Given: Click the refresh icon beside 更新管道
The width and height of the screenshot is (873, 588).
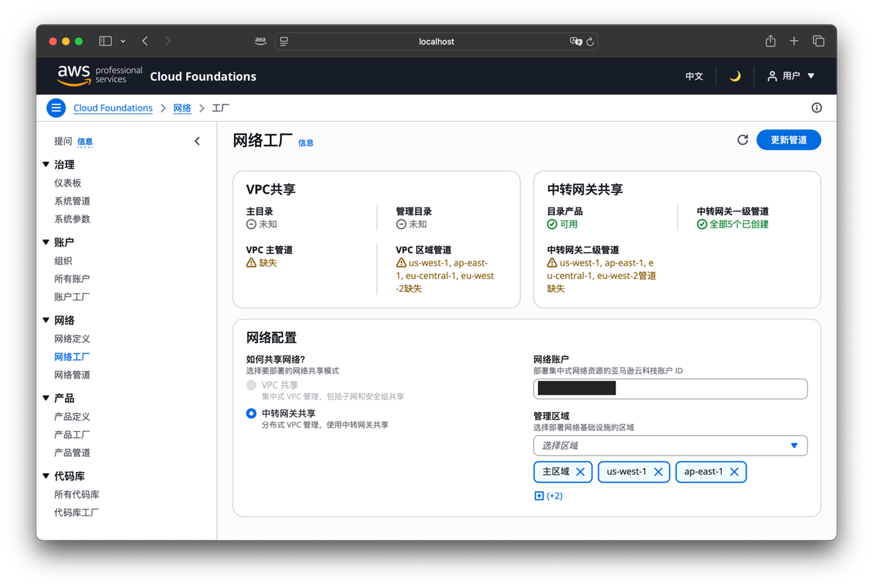Looking at the screenshot, I should [x=742, y=140].
